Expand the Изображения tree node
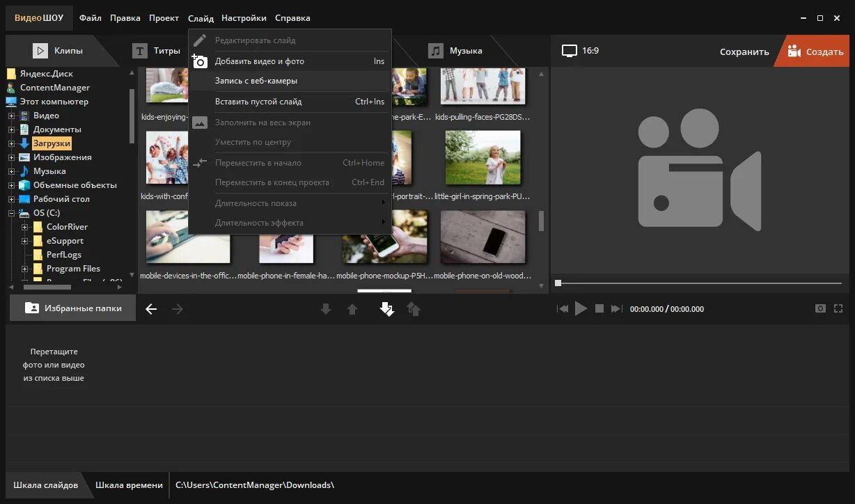The width and height of the screenshot is (855, 504). pyautogui.click(x=12, y=157)
